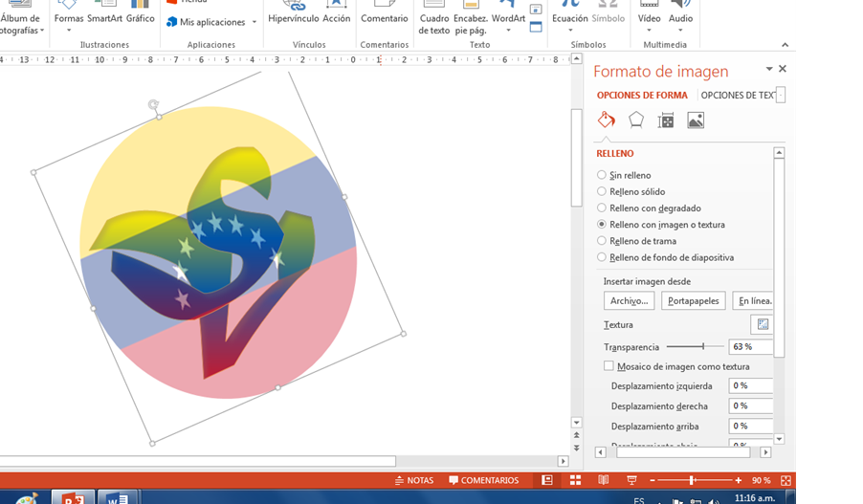Open the Imagen picture tab icon
This screenshot has height=504, width=863.
tap(696, 120)
